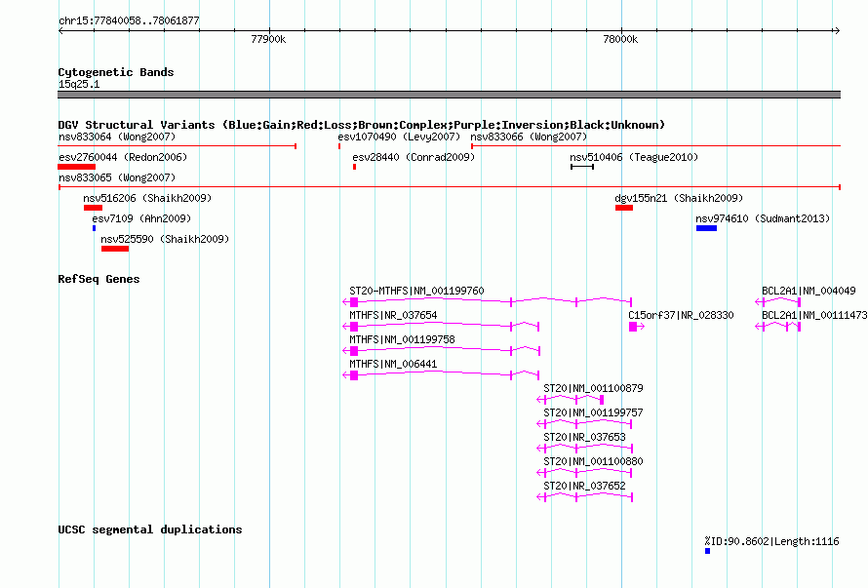868x588 pixels.
Task: Click the esv1070490 (Levy2007) variant label
Action: tap(399, 137)
